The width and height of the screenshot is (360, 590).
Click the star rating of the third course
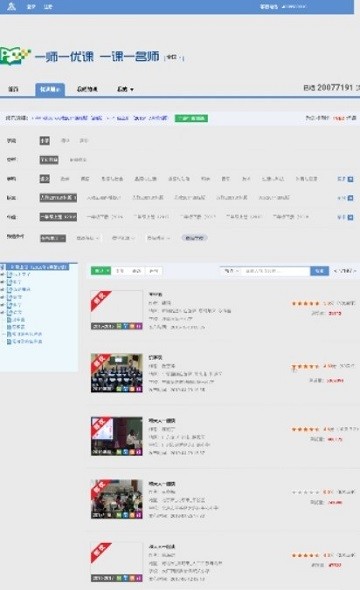(305, 429)
